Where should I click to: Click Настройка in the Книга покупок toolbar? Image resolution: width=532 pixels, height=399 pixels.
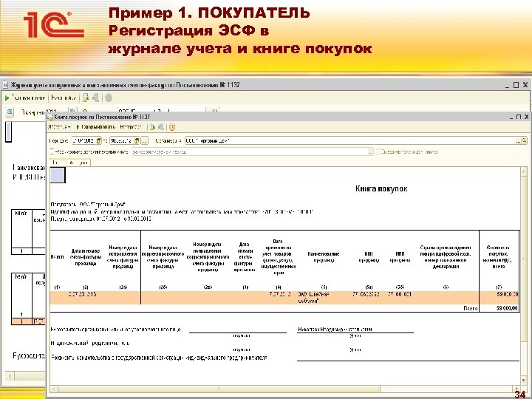(x=131, y=127)
